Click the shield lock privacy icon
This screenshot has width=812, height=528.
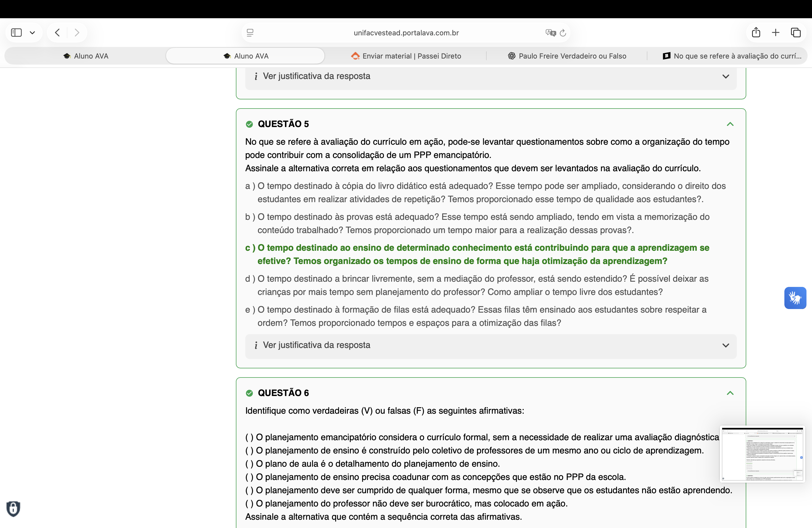[13, 509]
